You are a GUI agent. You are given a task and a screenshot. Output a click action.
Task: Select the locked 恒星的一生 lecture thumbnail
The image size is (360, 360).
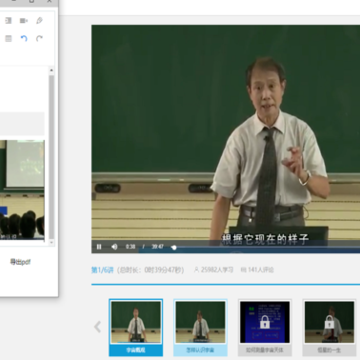tap(329, 322)
